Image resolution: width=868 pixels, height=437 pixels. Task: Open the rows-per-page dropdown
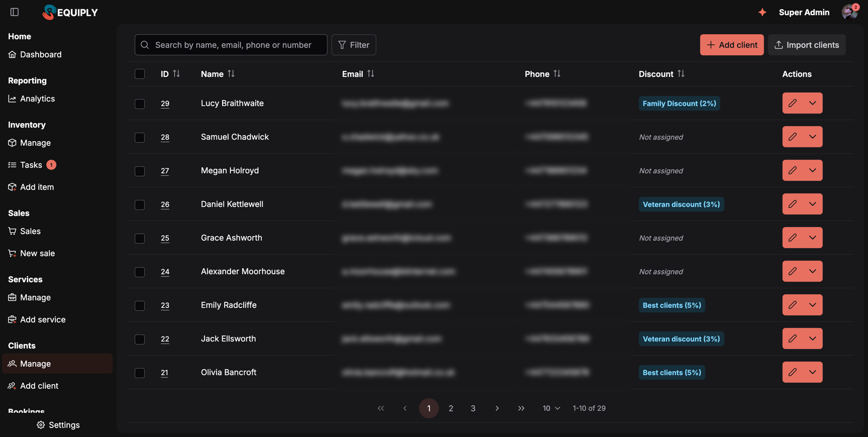[x=551, y=408]
